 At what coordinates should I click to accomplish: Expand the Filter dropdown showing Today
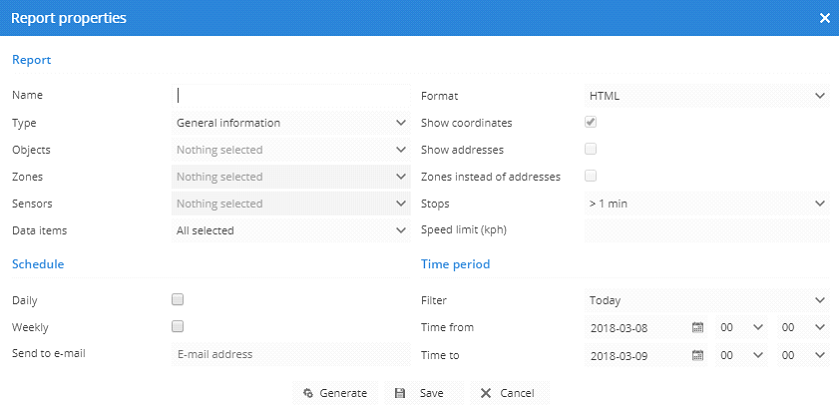click(705, 300)
